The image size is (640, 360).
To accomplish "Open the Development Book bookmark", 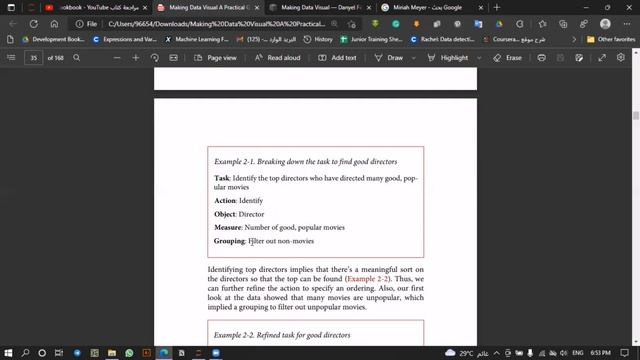I will pos(53,40).
